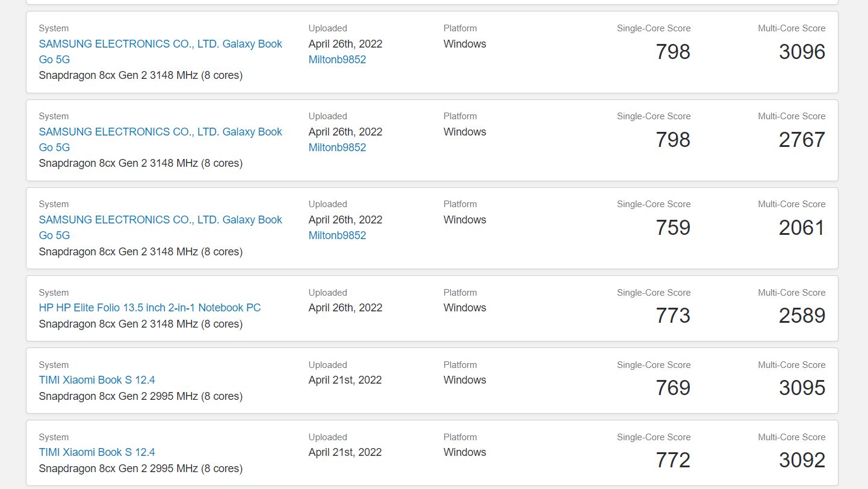This screenshot has height=489, width=868.
Task: Click the single-core score 773
Action: pos(673,316)
